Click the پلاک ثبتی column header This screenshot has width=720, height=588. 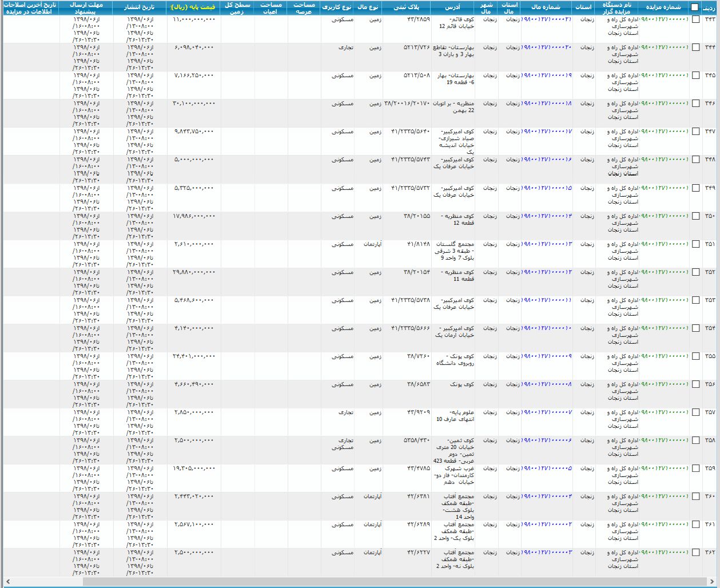(407, 7)
